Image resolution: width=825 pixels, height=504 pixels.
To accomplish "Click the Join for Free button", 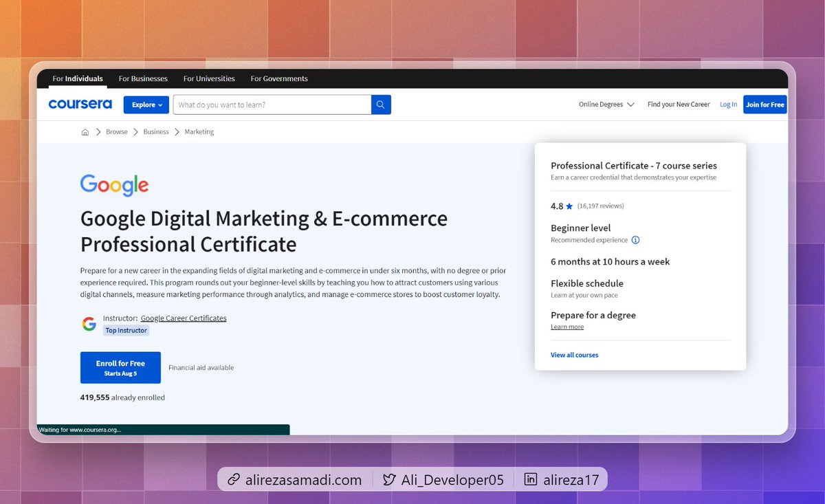I will 764,105.
